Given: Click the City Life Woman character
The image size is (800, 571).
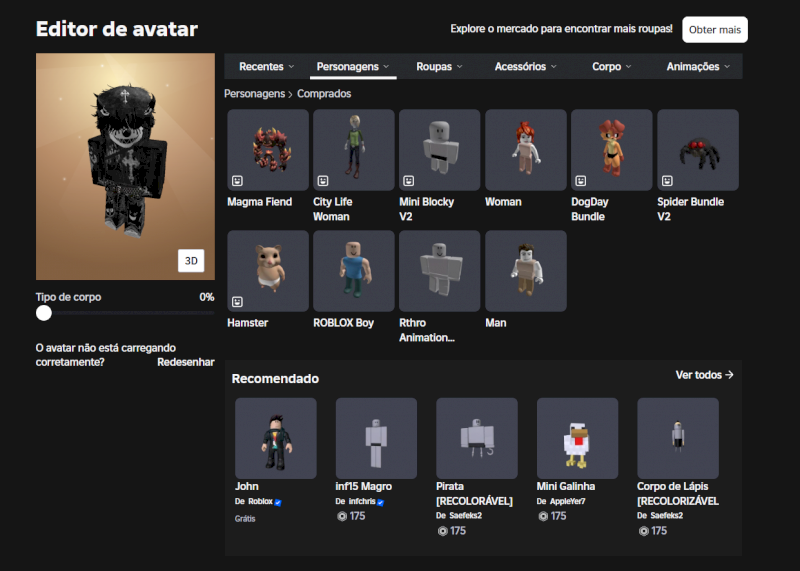Looking at the screenshot, I should (353, 150).
